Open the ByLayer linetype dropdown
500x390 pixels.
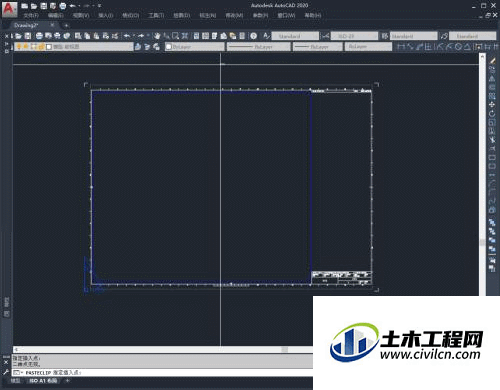[x=259, y=47]
